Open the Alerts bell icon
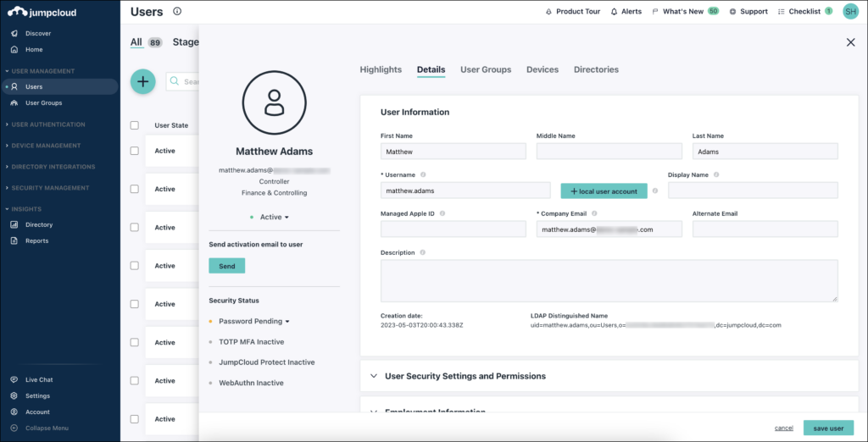Image resolution: width=868 pixels, height=442 pixels. (626, 12)
